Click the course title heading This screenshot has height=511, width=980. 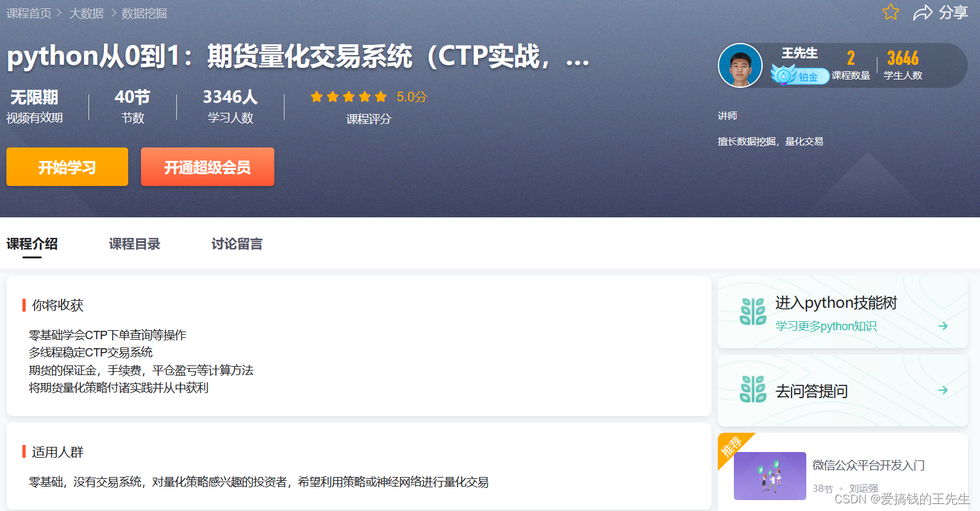coord(298,56)
